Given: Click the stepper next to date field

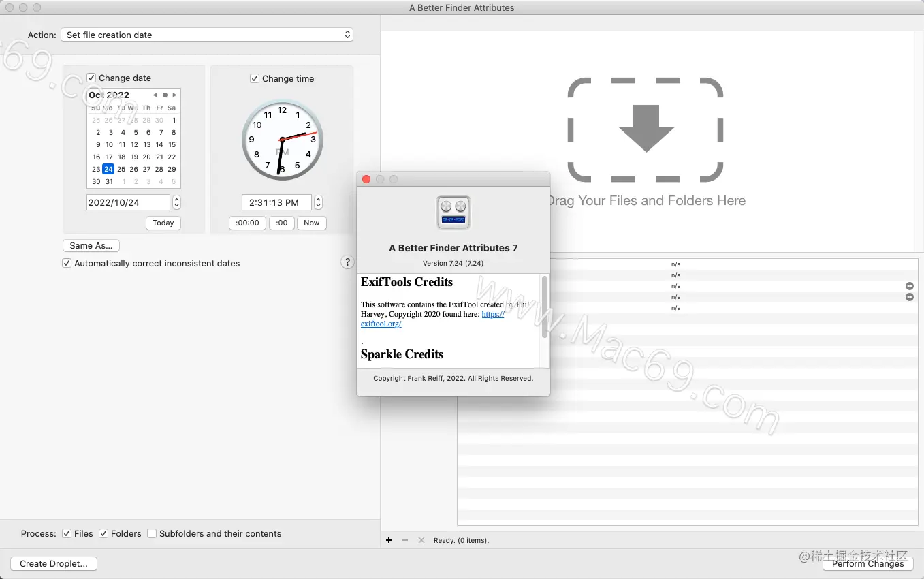Looking at the screenshot, I should click(177, 202).
